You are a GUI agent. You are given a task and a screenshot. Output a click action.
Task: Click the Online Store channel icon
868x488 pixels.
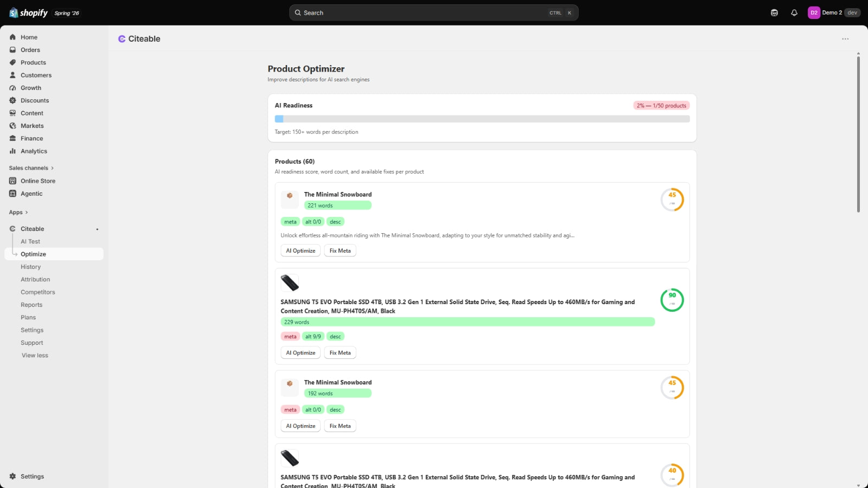12,181
